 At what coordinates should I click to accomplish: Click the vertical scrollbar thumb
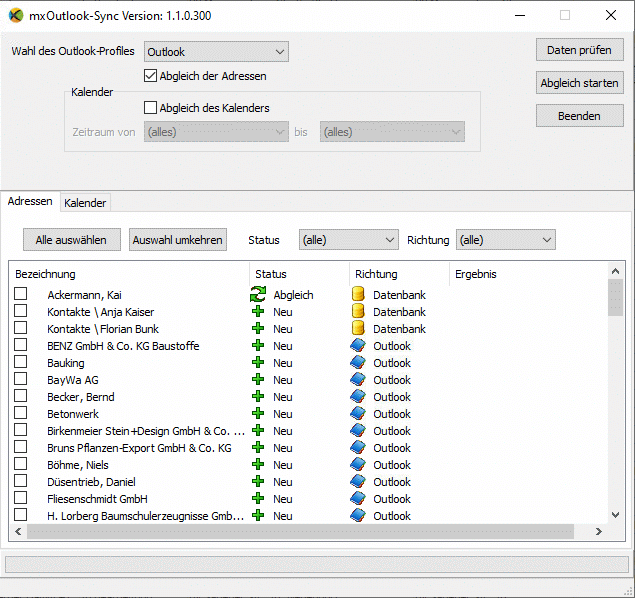pyautogui.click(x=616, y=298)
